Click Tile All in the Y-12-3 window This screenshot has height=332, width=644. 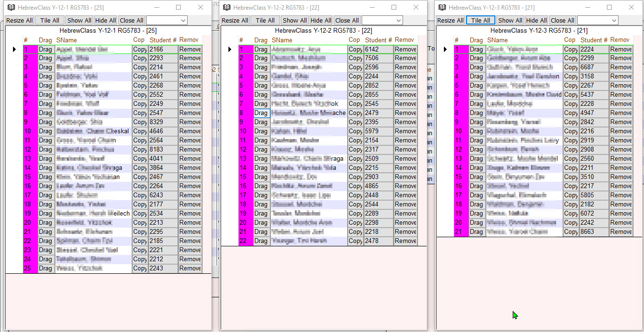(480, 20)
